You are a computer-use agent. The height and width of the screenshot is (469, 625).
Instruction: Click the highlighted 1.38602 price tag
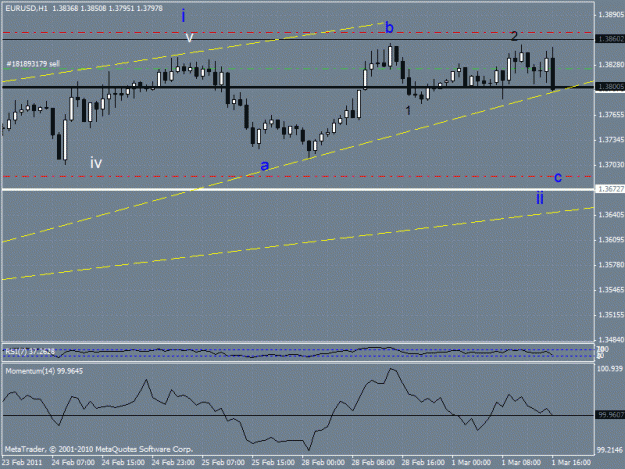(610, 39)
